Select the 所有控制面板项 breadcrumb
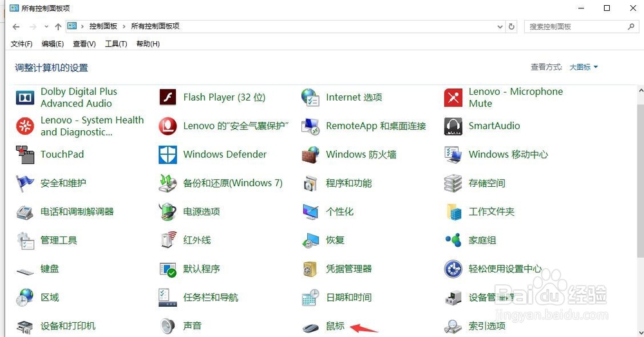The width and height of the screenshot is (644, 337). (155, 26)
